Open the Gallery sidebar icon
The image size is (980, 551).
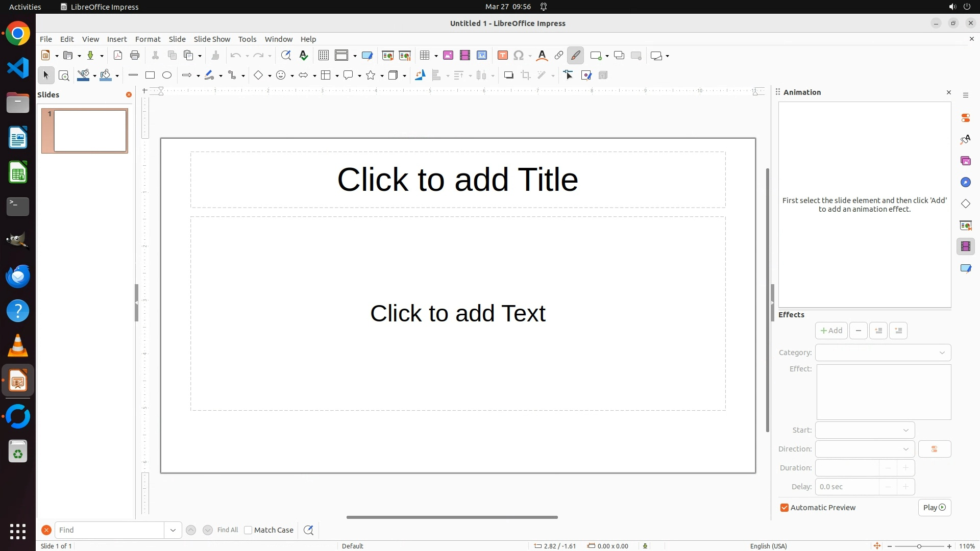pos(965,161)
